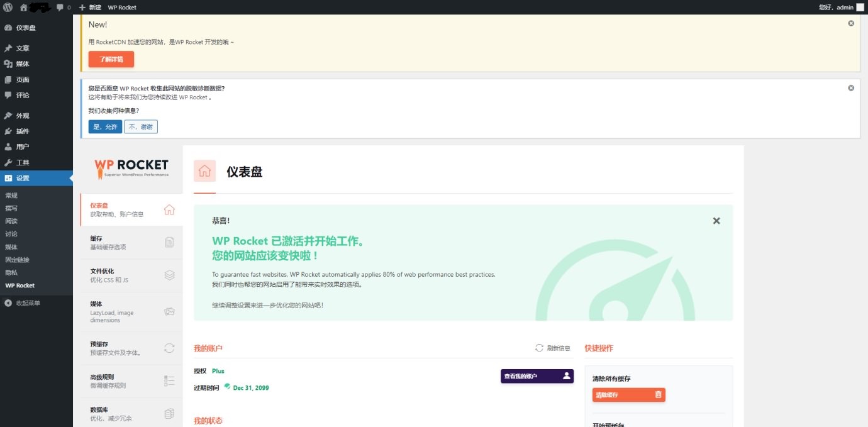Open 固定链接 settings submenu
Image resolution: width=868 pixels, height=427 pixels.
(x=17, y=260)
